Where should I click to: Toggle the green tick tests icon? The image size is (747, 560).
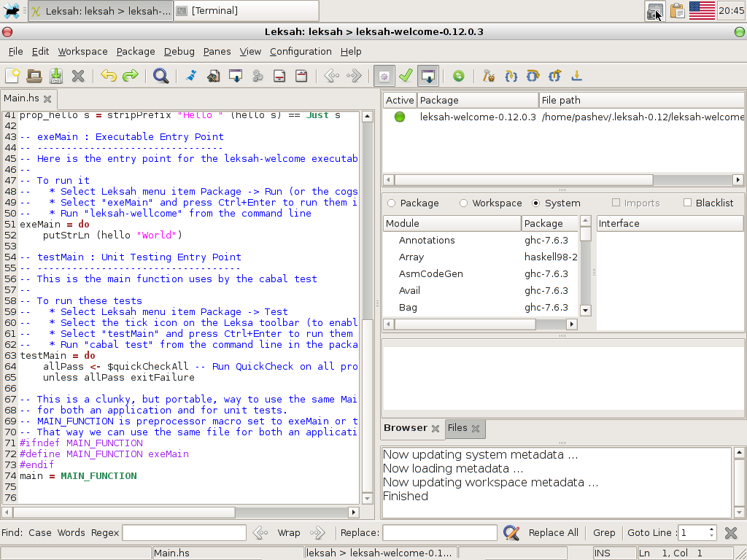pos(406,76)
